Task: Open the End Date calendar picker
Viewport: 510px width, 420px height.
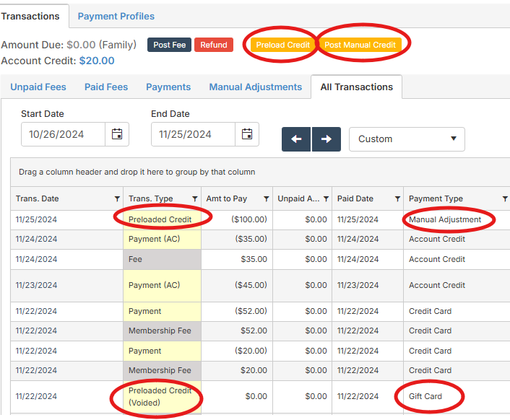Action: click(247, 134)
